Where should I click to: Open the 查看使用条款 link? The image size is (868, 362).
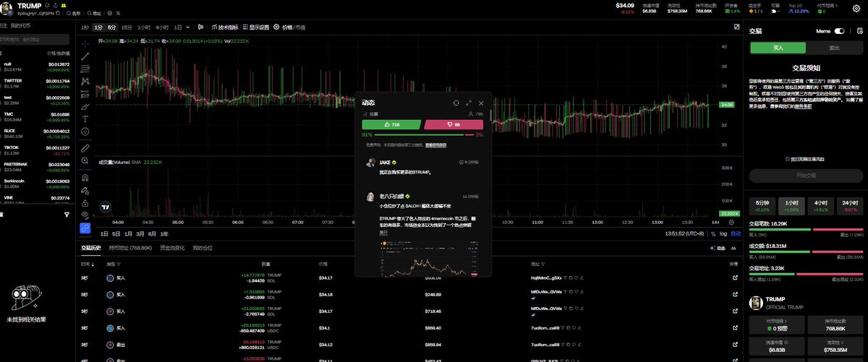435,145
